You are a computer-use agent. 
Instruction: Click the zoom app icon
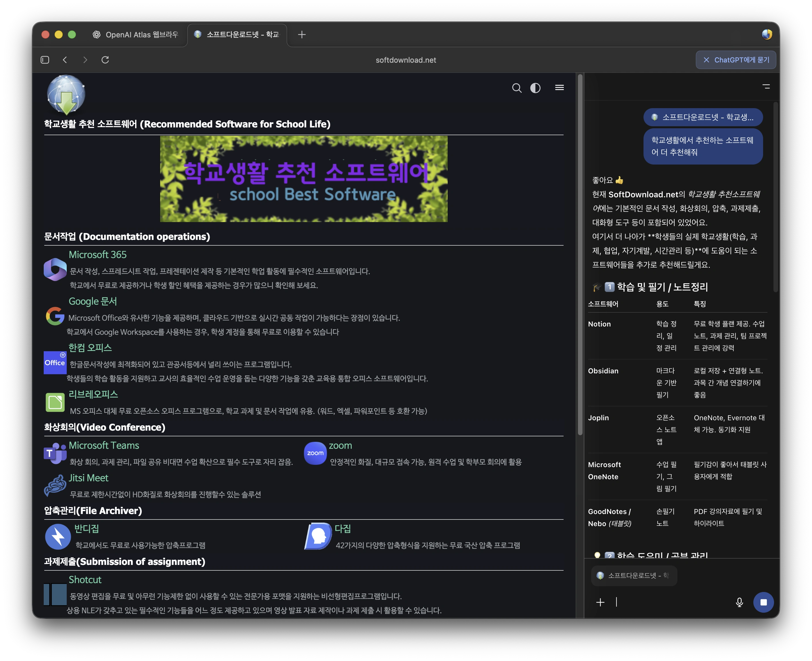[315, 453]
